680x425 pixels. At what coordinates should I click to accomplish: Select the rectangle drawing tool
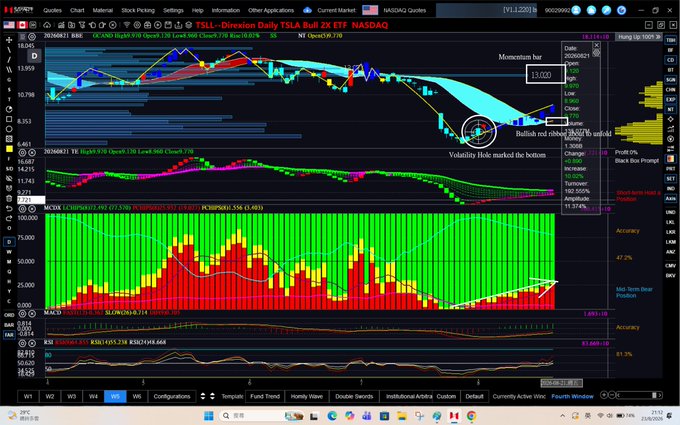pos(9,119)
